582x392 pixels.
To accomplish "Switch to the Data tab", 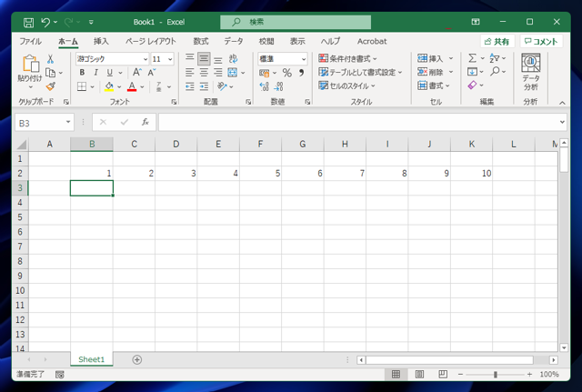I will coord(234,41).
